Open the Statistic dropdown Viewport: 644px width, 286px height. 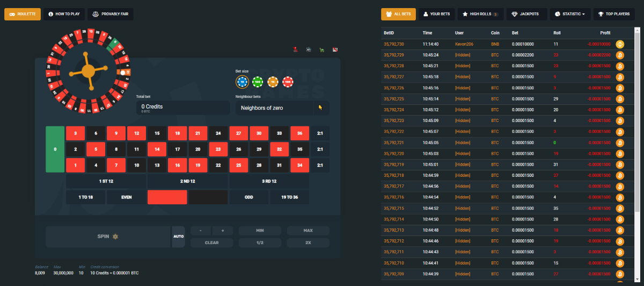click(570, 14)
